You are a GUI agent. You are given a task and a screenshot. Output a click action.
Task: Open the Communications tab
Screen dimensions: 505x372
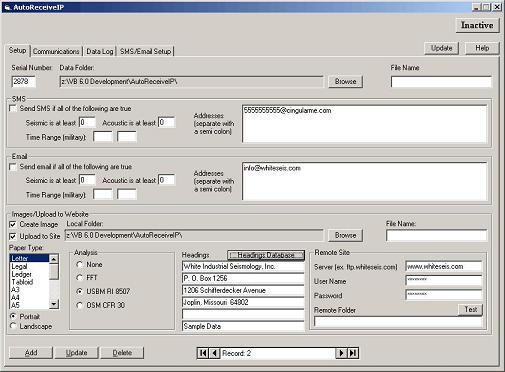pyautogui.click(x=56, y=51)
